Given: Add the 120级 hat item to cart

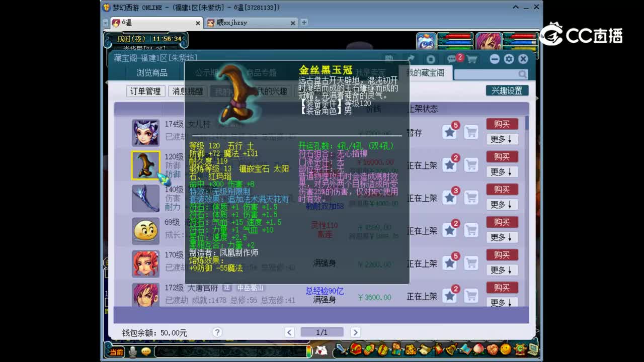Looking at the screenshot, I should pyautogui.click(x=471, y=165).
